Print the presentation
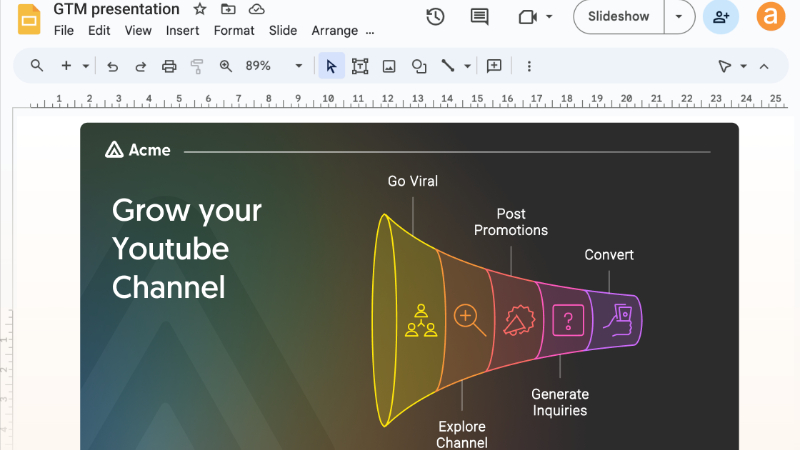This screenshot has width=800, height=450. click(169, 66)
